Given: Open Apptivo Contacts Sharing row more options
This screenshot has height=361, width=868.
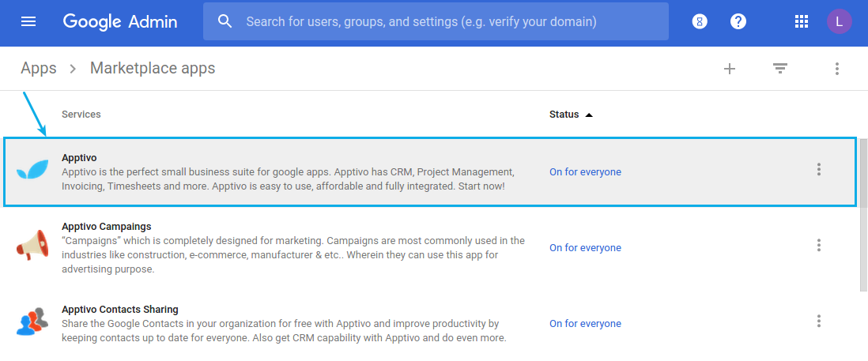Looking at the screenshot, I should tap(819, 322).
